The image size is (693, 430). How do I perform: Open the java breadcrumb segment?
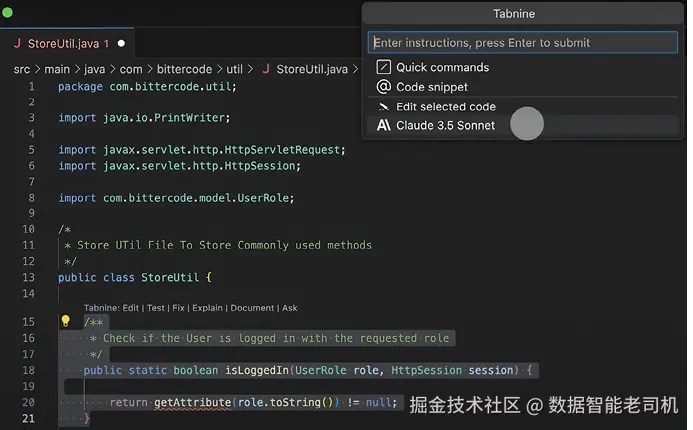(95, 69)
